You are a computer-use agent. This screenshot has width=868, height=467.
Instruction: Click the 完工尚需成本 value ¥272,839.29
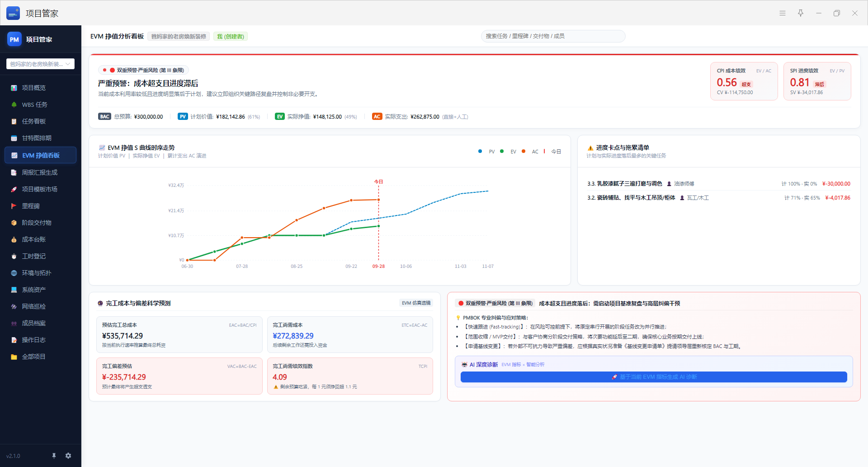293,336
